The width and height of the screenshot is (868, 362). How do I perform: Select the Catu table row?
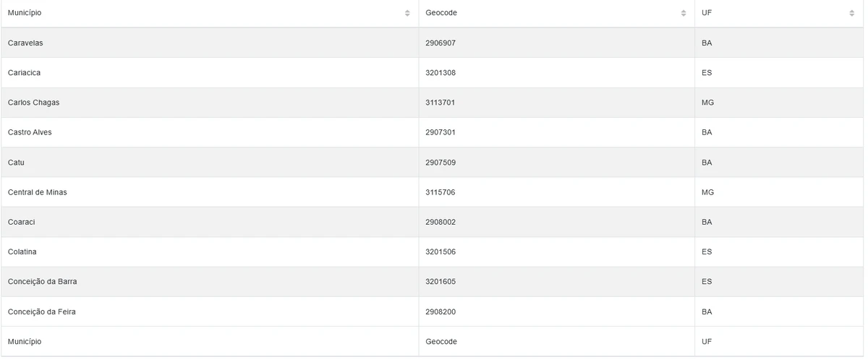pos(16,163)
